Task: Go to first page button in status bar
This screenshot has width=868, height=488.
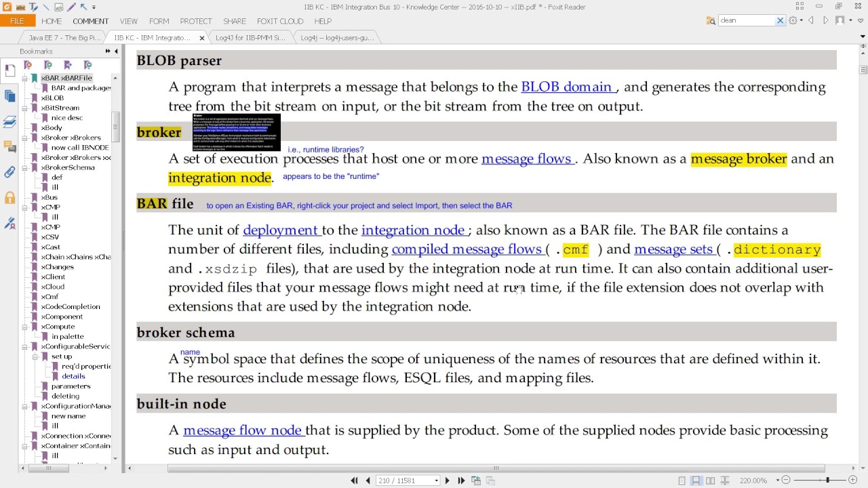Action: click(354, 481)
